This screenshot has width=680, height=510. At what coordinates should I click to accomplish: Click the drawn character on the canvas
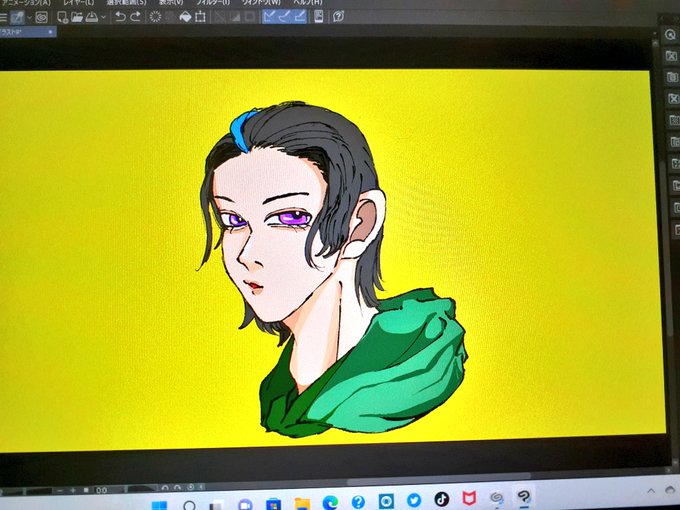click(334, 269)
